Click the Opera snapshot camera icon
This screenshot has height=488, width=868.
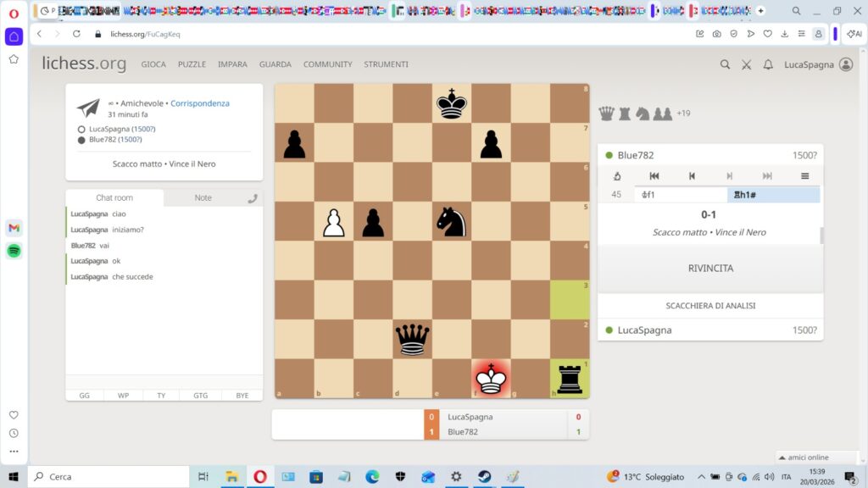[x=717, y=34]
